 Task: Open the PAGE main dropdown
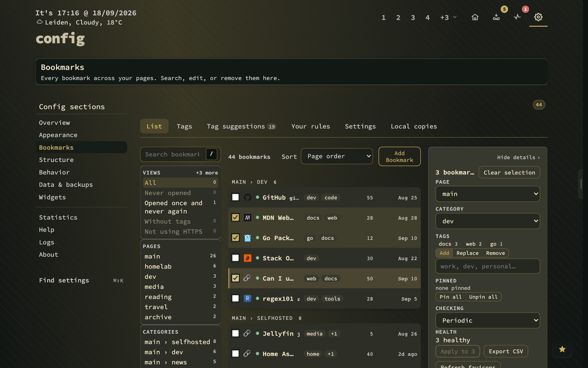tap(488, 194)
